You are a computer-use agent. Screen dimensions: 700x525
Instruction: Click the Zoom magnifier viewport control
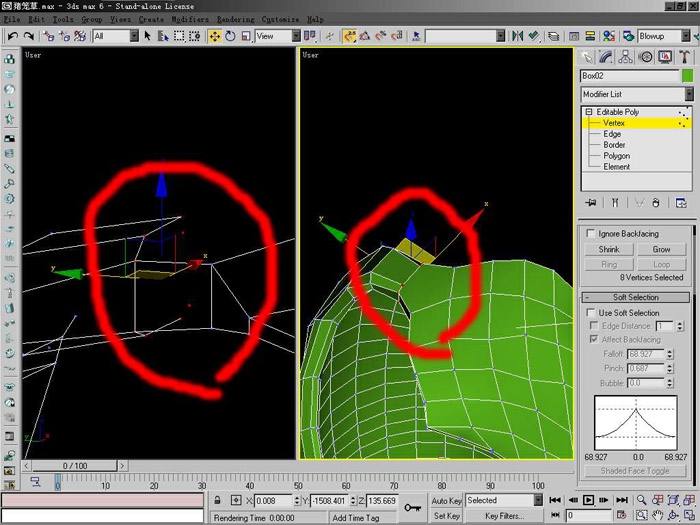642,500
